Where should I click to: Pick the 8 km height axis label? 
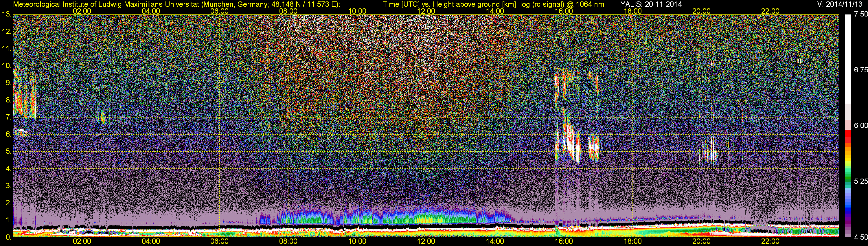(8, 100)
